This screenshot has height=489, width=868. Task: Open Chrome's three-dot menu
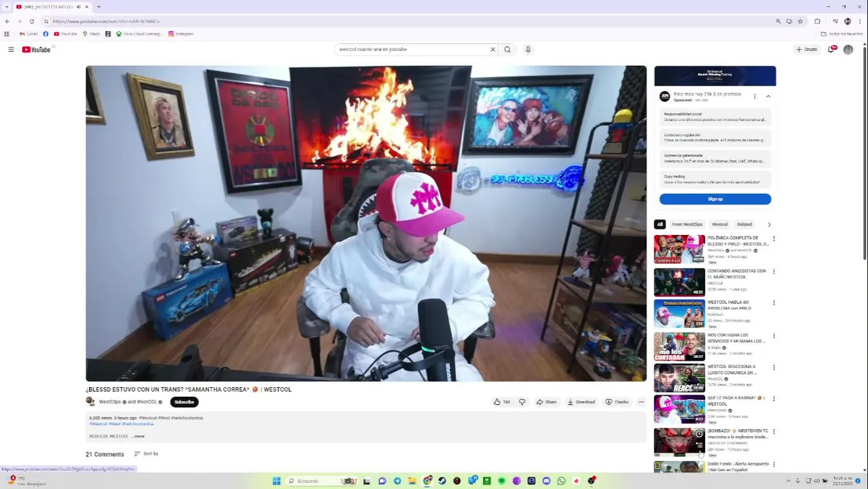click(x=858, y=21)
